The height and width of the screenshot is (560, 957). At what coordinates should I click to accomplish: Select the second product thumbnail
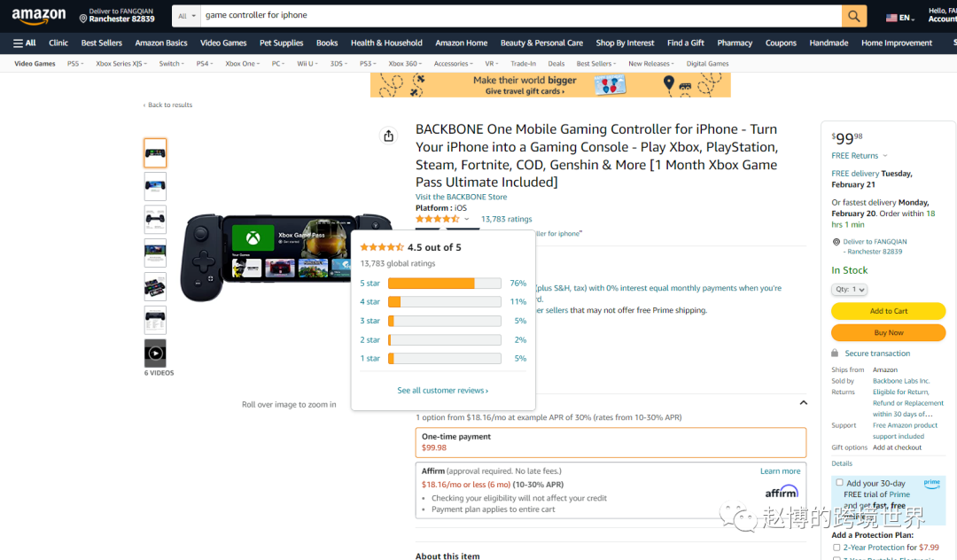click(155, 186)
